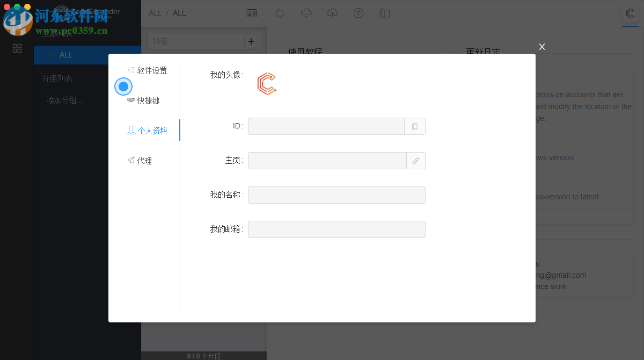The height and width of the screenshot is (360, 644).
Task: Open the ID card info icon in toolbar
Action: pyautogui.click(x=251, y=13)
